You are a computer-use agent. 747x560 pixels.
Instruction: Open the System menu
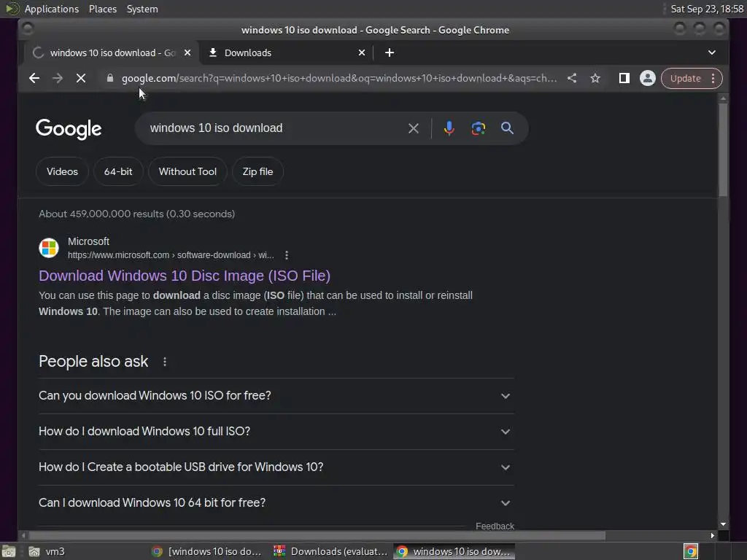142,9
